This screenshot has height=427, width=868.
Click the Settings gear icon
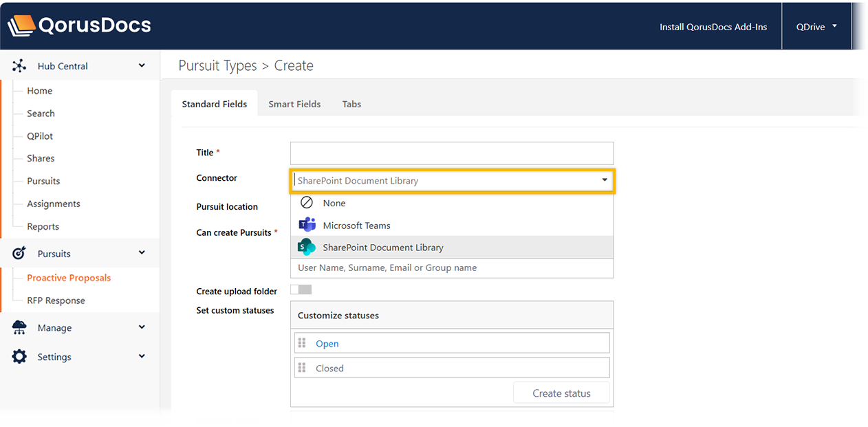(x=19, y=357)
